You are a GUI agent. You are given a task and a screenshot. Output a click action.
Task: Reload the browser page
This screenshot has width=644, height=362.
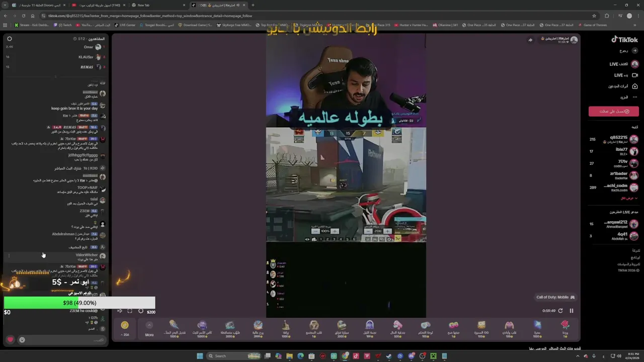[x=25, y=16]
